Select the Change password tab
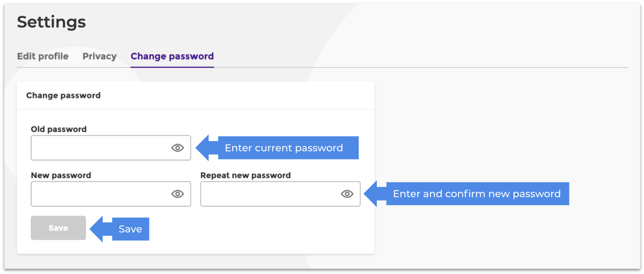 pyautogui.click(x=171, y=56)
